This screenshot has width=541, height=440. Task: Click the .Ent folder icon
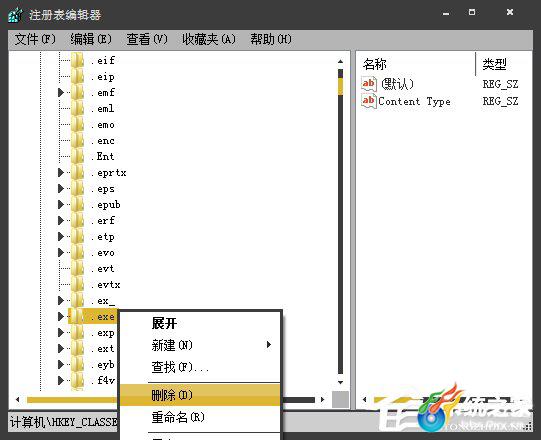tap(77, 156)
